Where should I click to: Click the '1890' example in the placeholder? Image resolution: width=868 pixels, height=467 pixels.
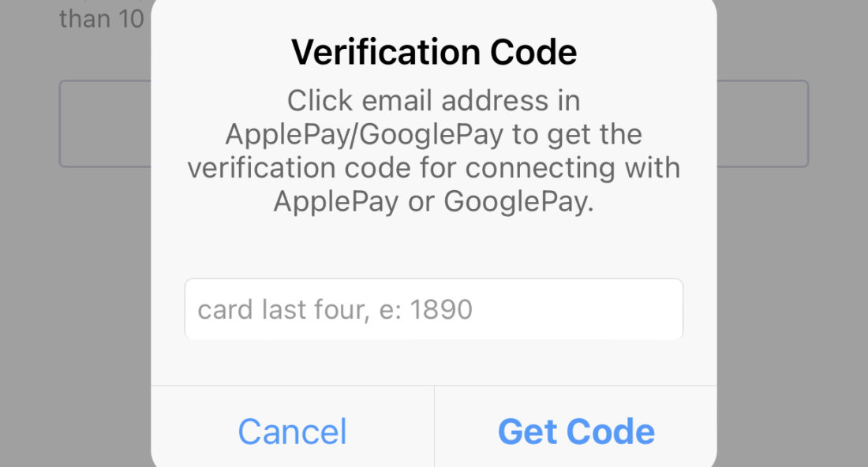[x=441, y=309]
